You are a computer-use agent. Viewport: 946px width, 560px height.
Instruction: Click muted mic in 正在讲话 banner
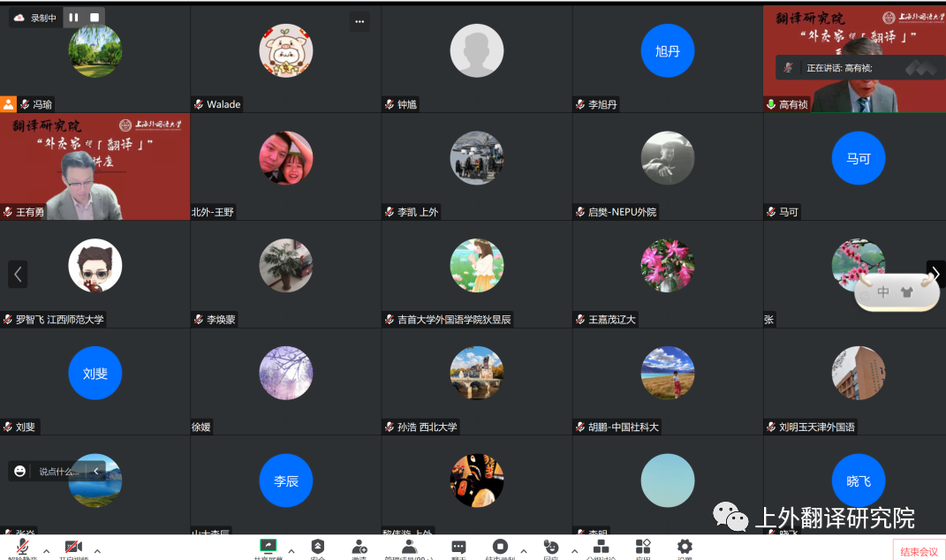[x=788, y=68]
